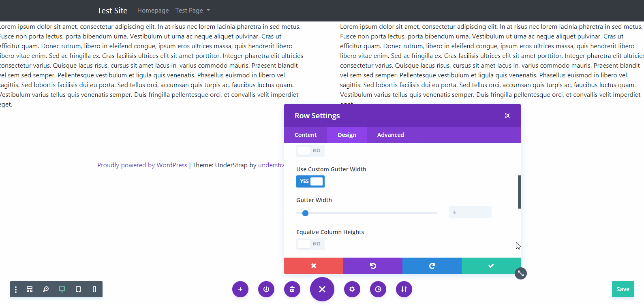
Task: Click the trash clear layout icon
Action: pyautogui.click(x=292, y=289)
